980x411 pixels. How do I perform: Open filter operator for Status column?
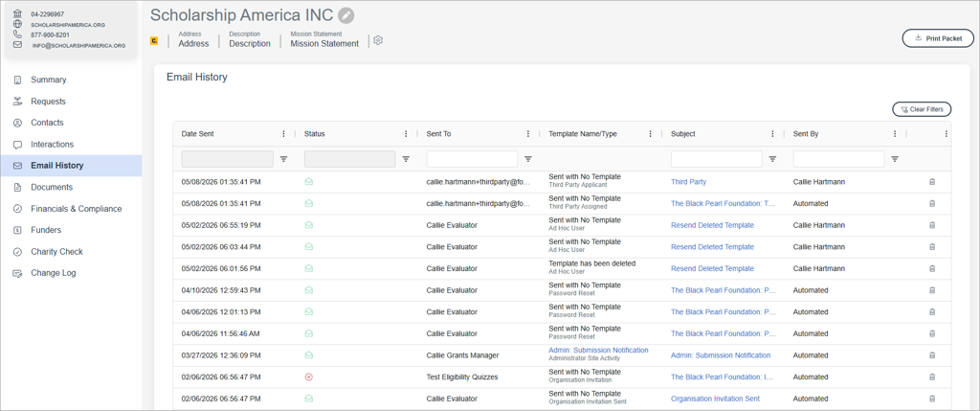[406, 159]
